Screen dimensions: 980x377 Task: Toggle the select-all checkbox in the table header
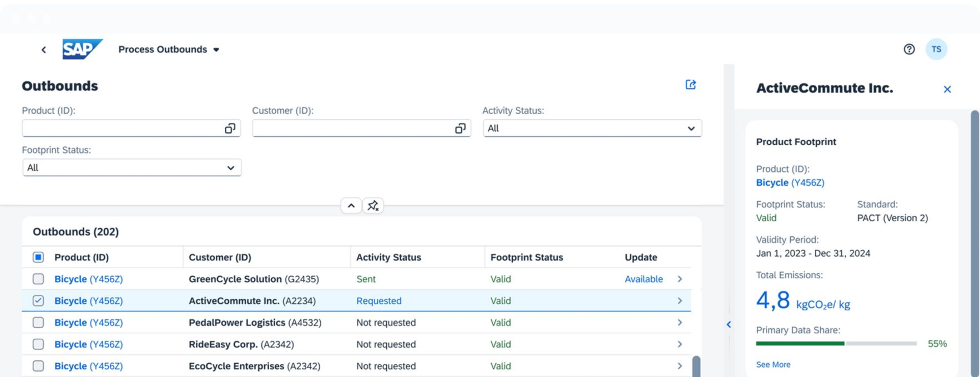click(x=38, y=257)
